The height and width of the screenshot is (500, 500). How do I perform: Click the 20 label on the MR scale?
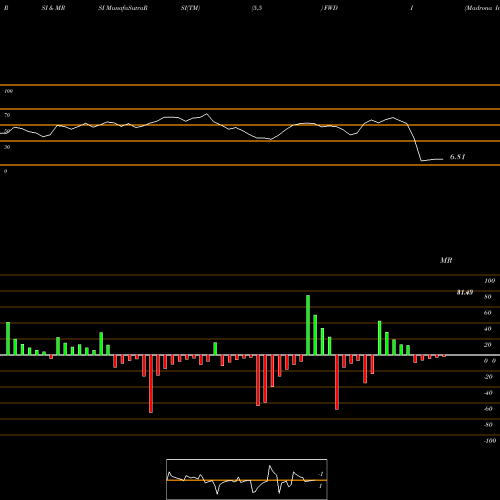pos(488,345)
